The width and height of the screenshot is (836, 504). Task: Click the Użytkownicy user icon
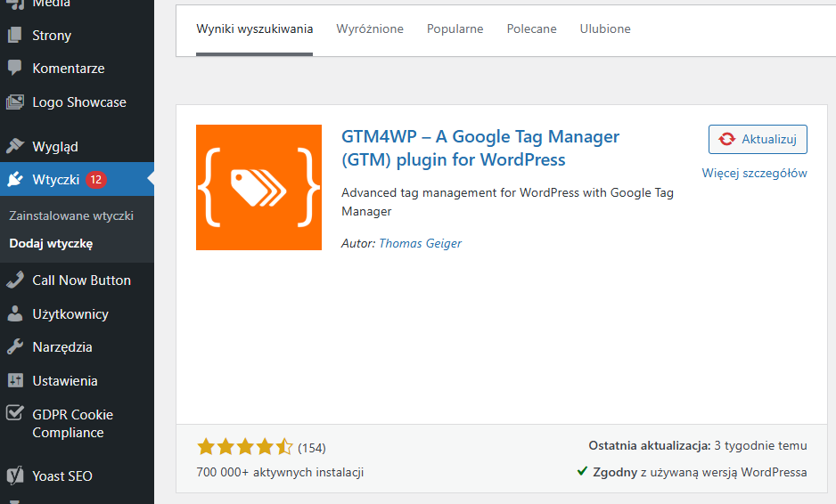(15, 313)
